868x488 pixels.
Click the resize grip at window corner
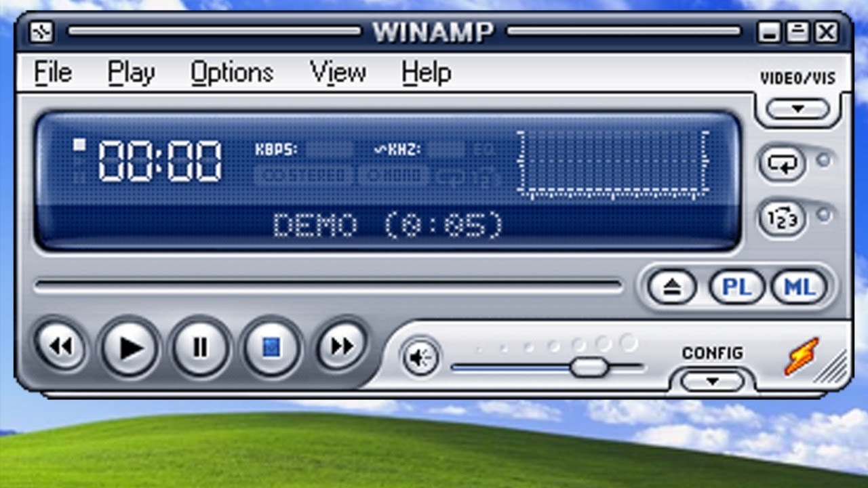[833, 368]
